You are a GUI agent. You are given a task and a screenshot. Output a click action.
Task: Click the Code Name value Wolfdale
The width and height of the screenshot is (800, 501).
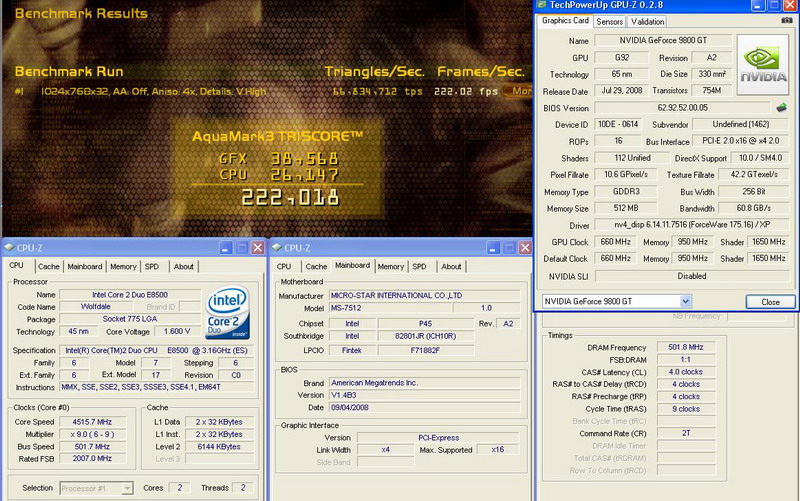(x=95, y=307)
